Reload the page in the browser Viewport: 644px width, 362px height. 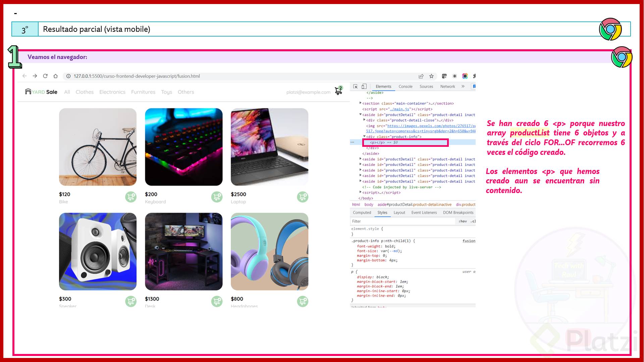(x=45, y=76)
